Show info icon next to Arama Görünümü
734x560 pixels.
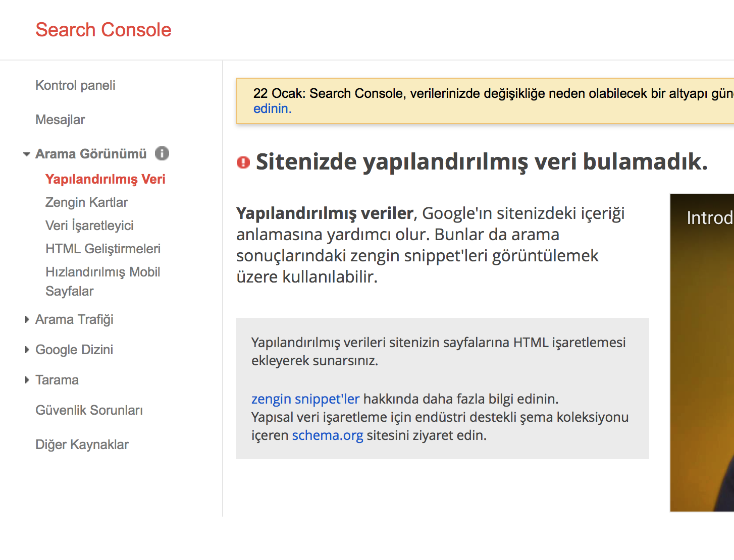click(x=162, y=153)
